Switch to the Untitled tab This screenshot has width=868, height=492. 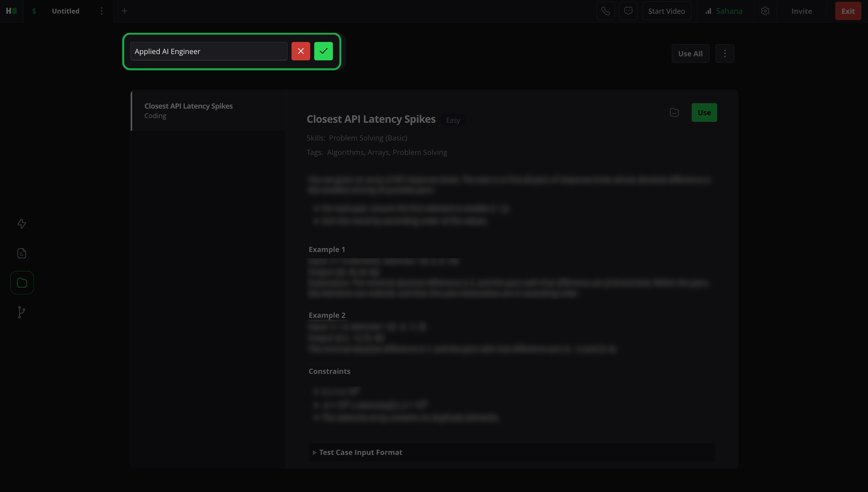65,11
